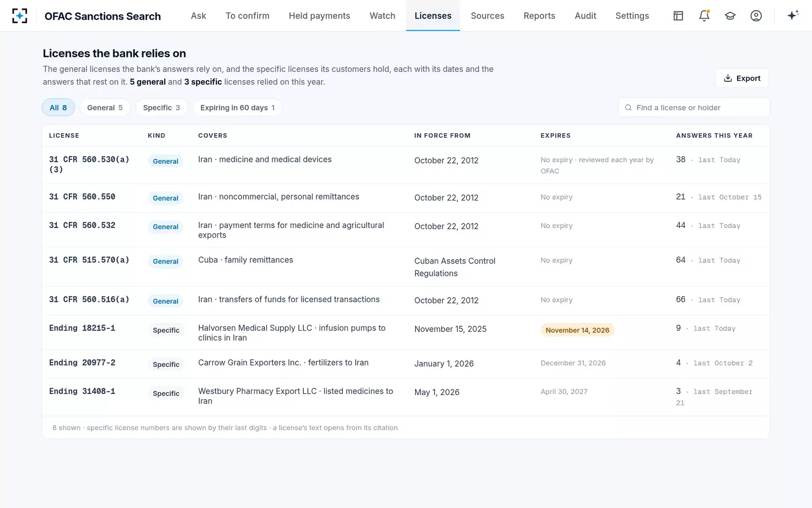Switch to the Sources tab
This screenshot has height=508, width=812.
coord(487,16)
